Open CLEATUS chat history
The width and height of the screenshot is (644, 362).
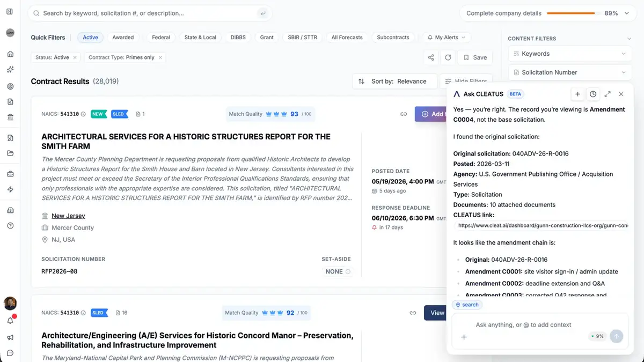tap(593, 94)
